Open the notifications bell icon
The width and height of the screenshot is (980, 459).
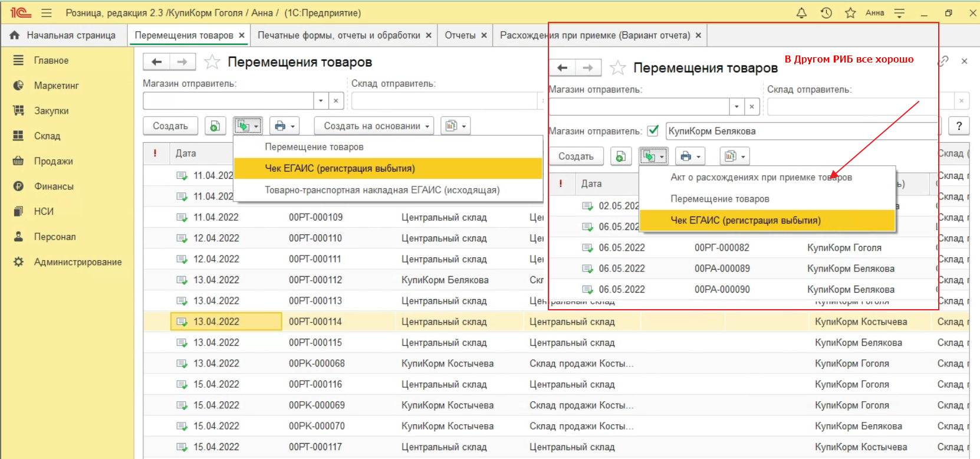[x=801, y=13]
